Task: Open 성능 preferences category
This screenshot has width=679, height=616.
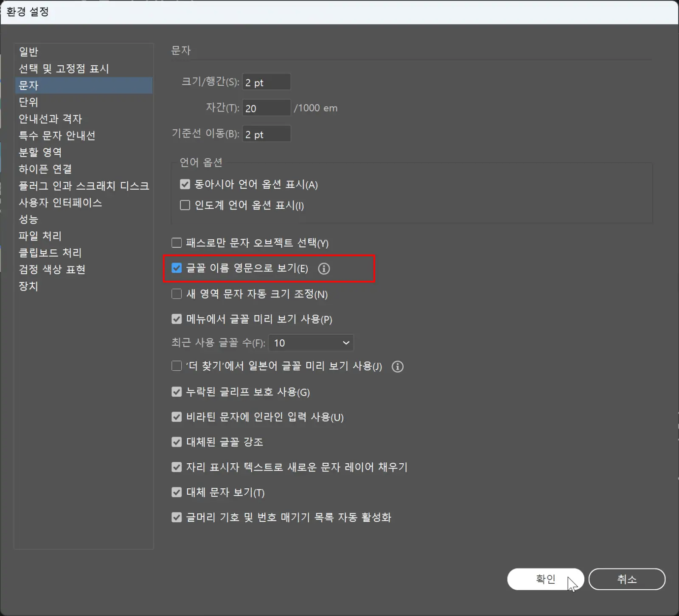Action: [84, 219]
